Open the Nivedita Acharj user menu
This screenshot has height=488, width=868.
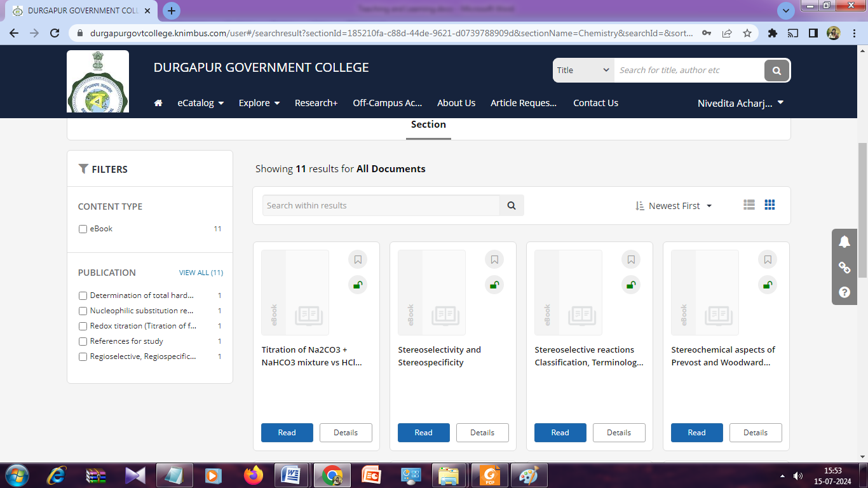click(x=740, y=103)
